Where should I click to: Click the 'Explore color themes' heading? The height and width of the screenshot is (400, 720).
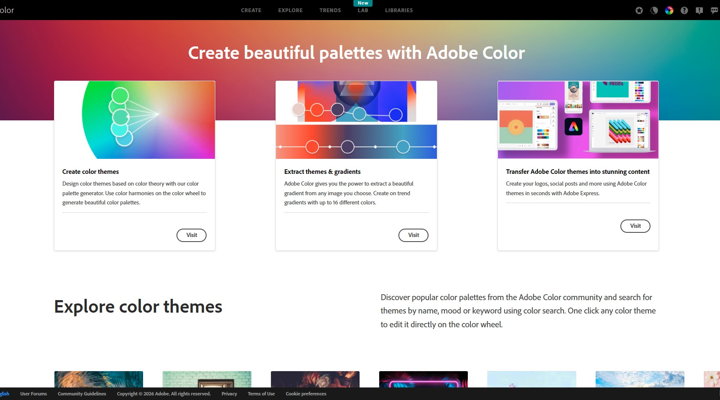(138, 306)
